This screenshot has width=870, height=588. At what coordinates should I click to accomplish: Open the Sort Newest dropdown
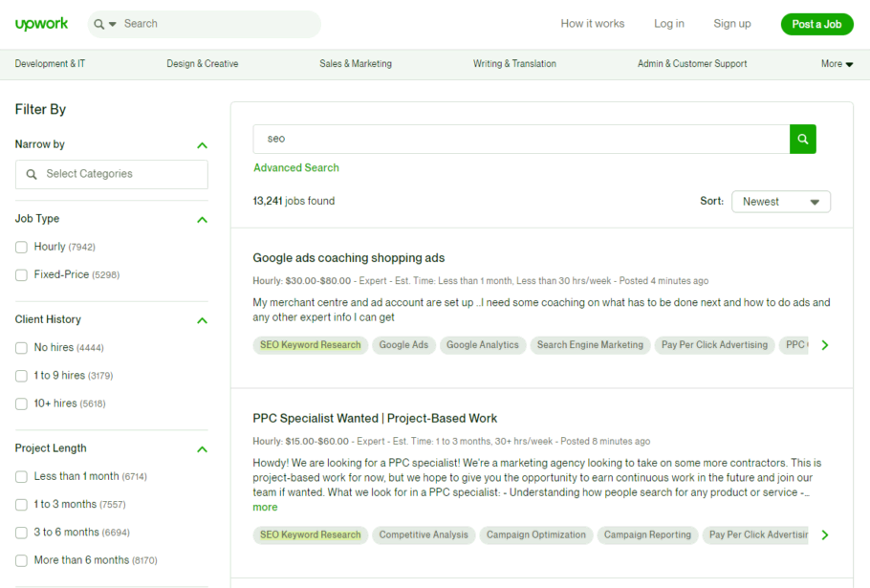pyautogui.click(x=781, y=202)
